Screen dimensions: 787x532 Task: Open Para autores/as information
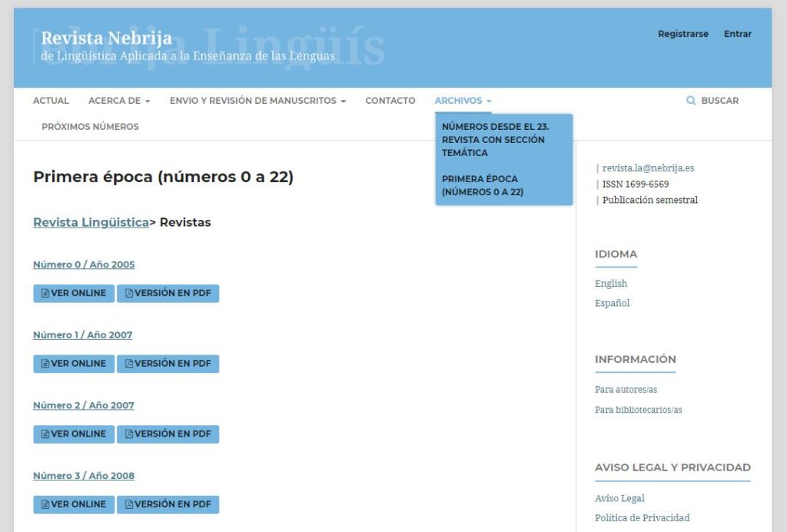(x=626, y=390)
